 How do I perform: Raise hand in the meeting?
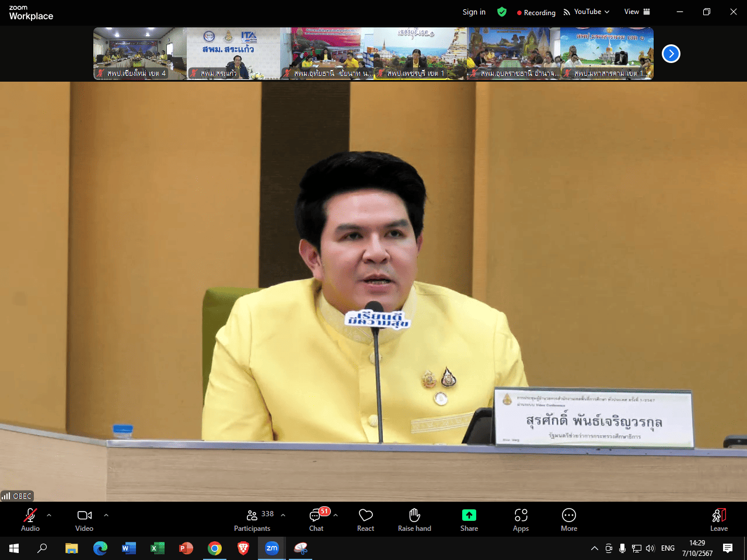click(x=414, y=520)
